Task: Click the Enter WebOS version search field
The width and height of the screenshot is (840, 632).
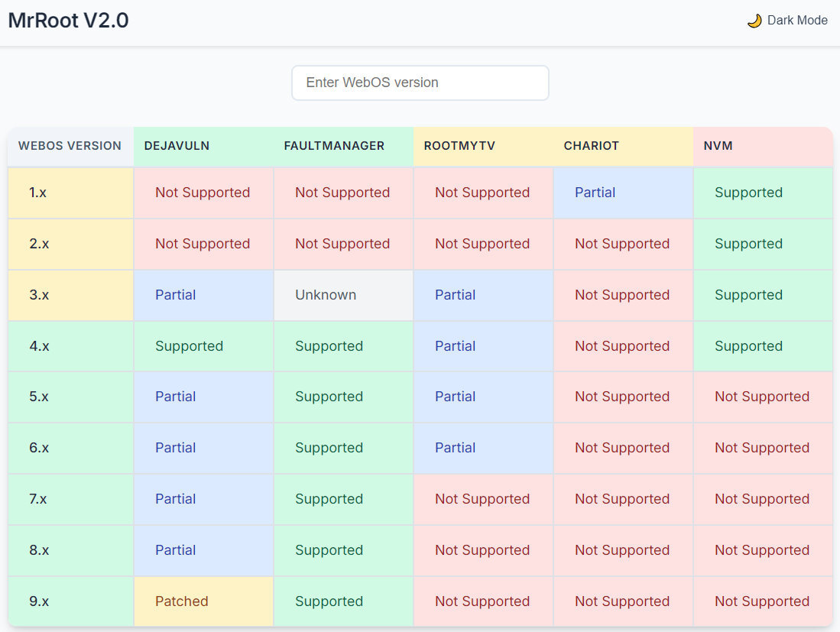Action: (x=420, y=83)
